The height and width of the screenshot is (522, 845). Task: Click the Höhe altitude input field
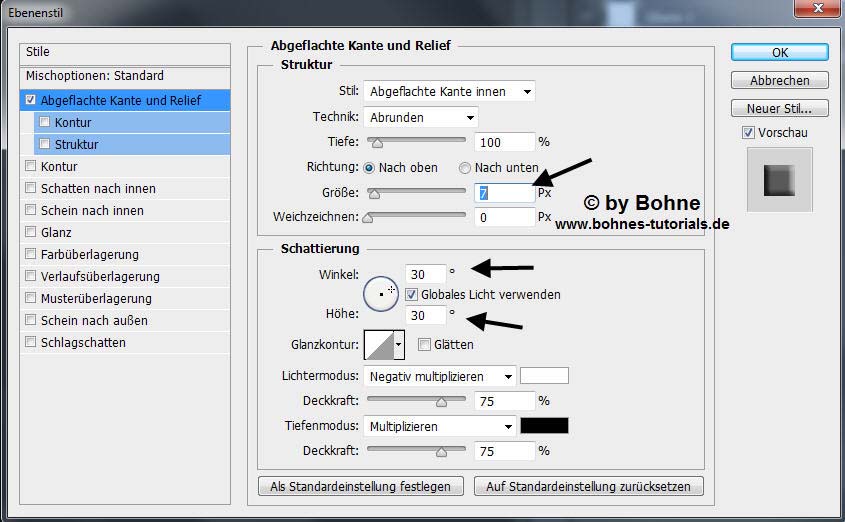tap(426, 315)
